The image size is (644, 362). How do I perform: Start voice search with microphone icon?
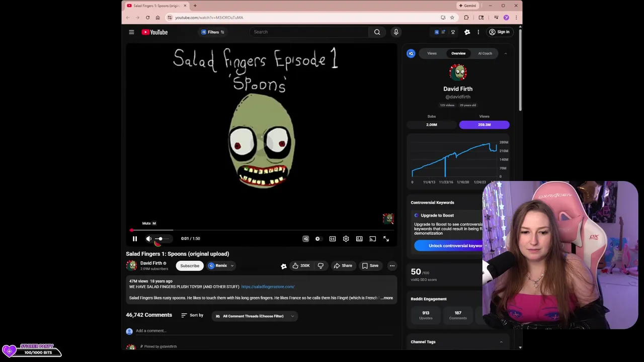(396, 32)
